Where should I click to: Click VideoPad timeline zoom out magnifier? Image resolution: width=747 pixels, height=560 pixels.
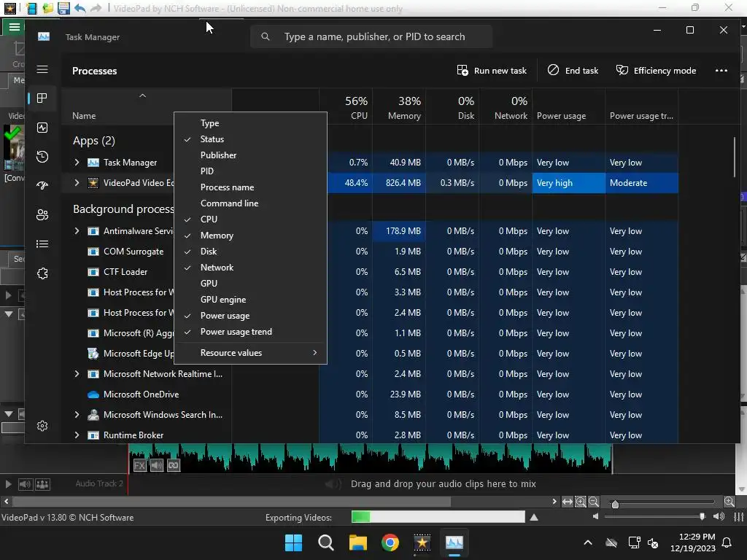click(593, 502)
